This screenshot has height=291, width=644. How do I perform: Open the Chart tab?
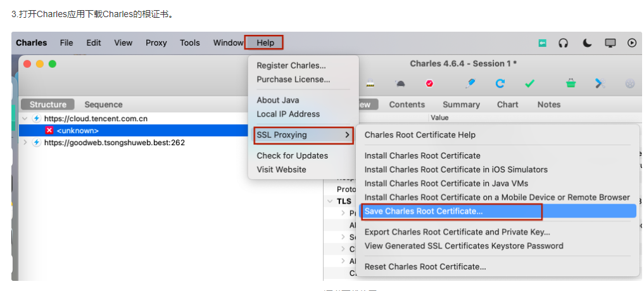pyautogui.click(x=507, y=105)
